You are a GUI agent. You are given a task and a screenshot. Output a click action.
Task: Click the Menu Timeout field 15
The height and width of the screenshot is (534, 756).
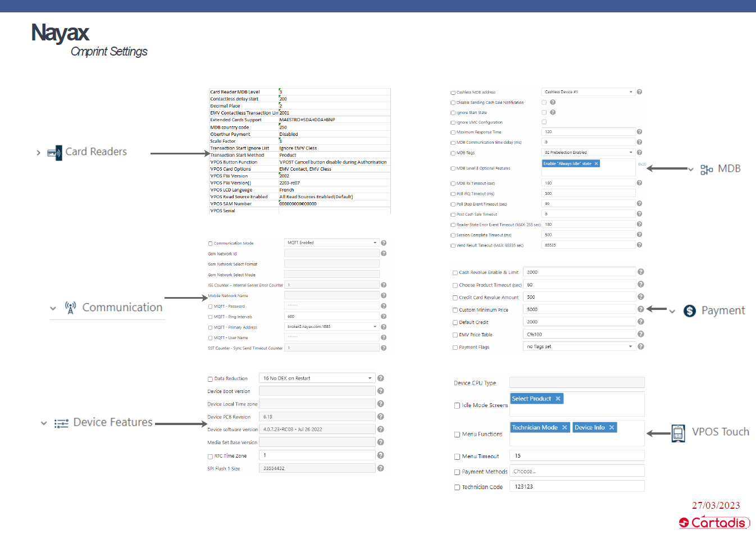[577, 455]
